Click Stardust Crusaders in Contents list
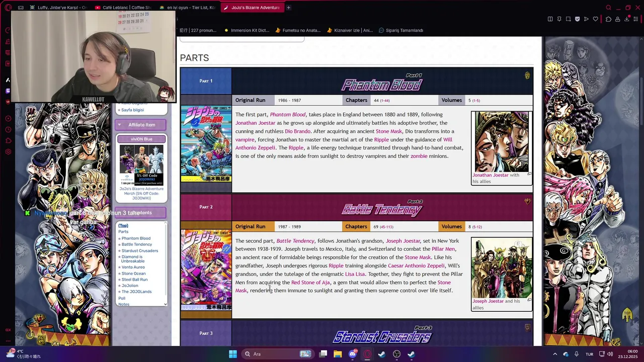 coord(140,250)
